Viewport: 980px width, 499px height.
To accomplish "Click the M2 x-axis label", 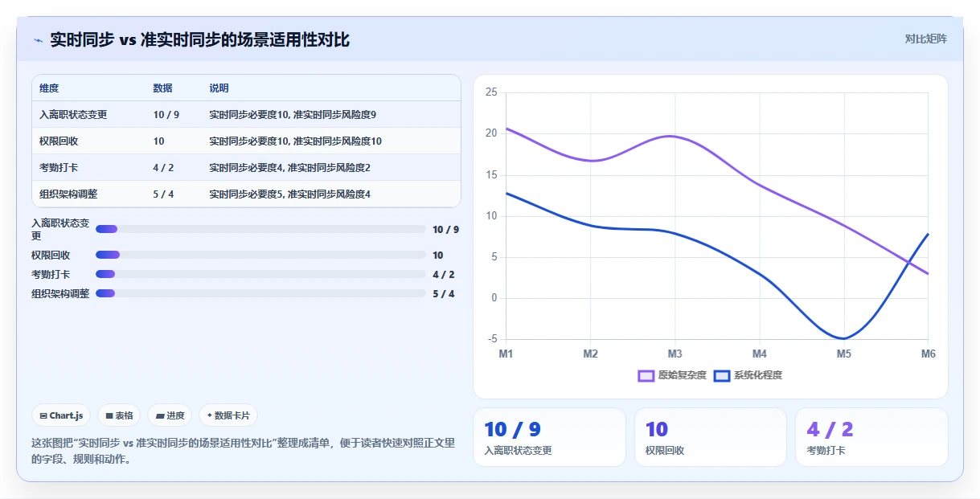I will 590,354.
